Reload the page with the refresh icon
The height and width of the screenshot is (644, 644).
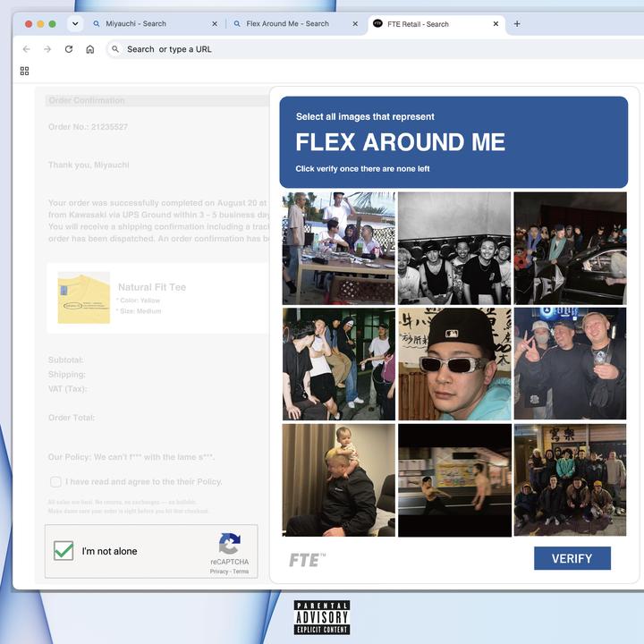(69, 49)
